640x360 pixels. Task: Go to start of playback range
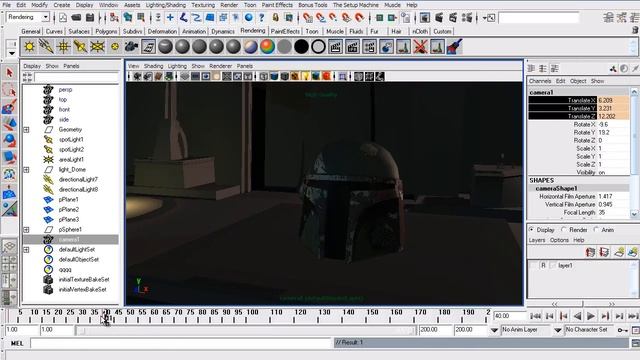(x=535, y=316)
